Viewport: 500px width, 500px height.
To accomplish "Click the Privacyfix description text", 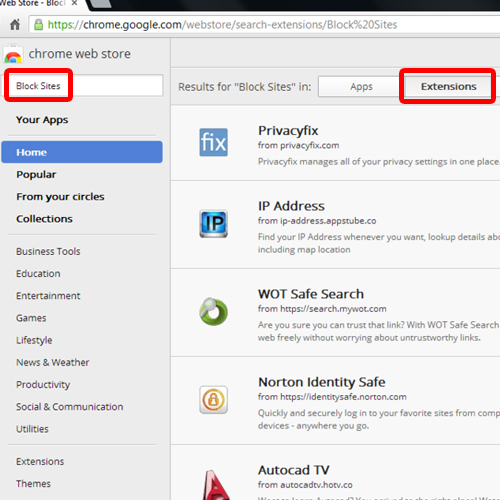I will coord(379,162).
